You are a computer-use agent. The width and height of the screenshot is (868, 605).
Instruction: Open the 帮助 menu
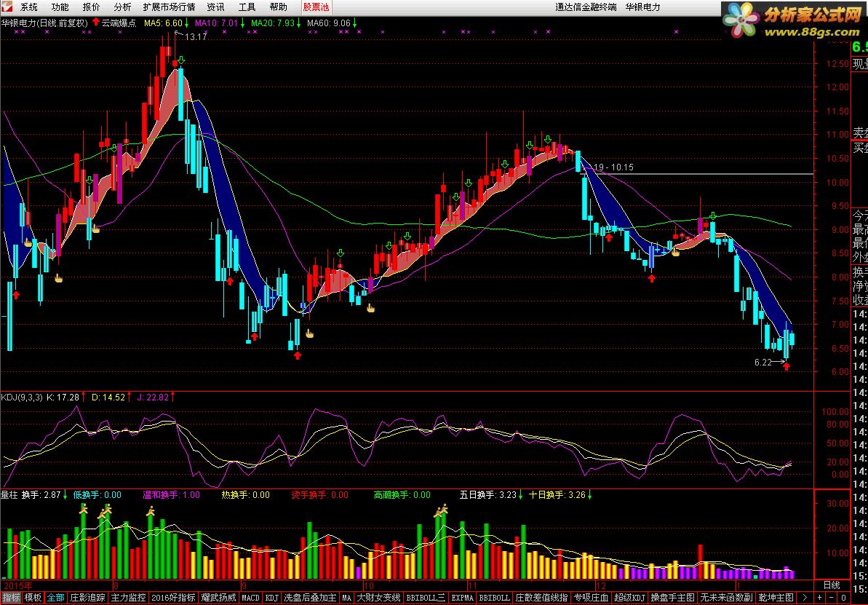click(278, 7)
